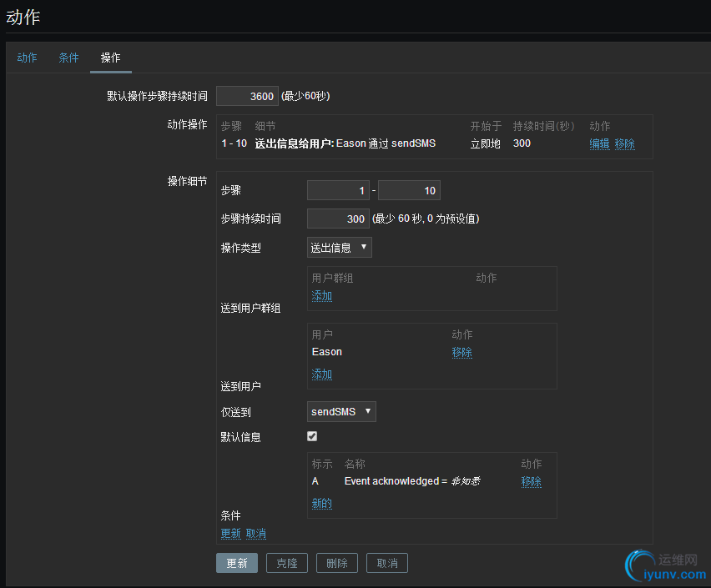The image size is (711, 588).
Task: Switch to the 动作 tab
Action: (27, 58)
